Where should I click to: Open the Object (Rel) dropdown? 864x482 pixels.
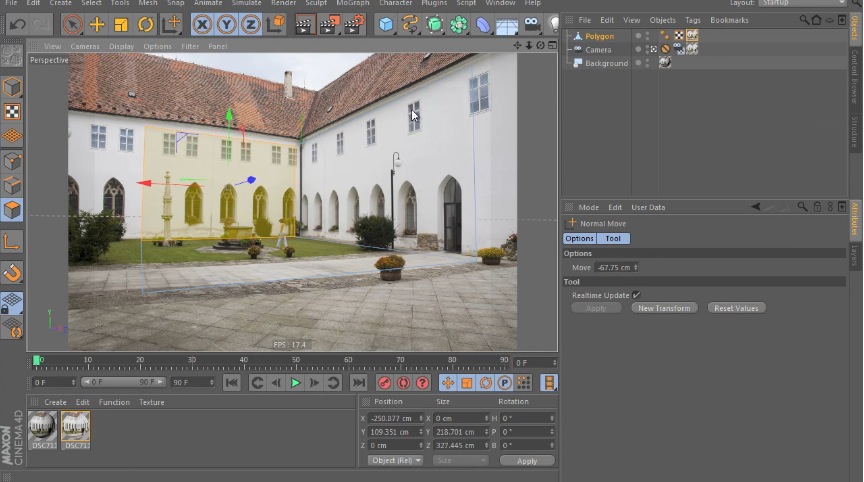(396, 460)
